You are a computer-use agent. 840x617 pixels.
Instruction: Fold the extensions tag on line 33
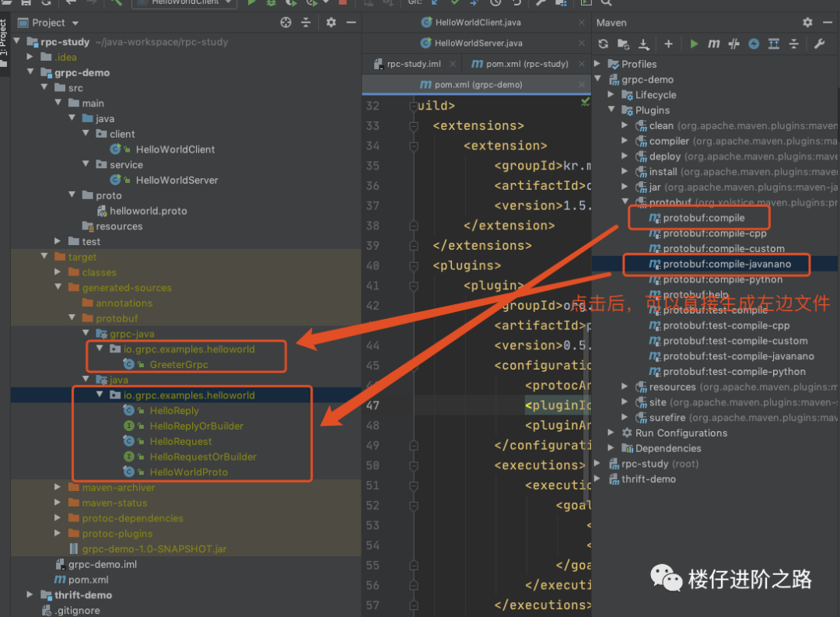(414, 126)
